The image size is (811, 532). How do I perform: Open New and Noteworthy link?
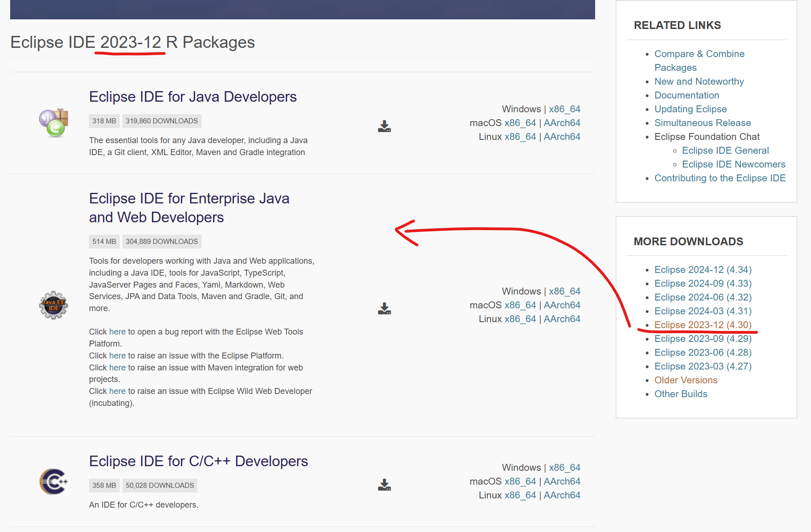[699, 81]
